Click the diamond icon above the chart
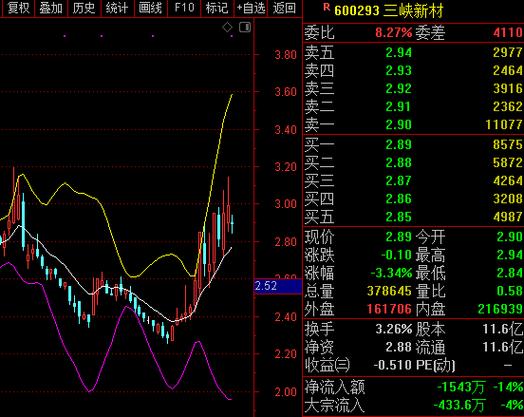 click(228, 27)
